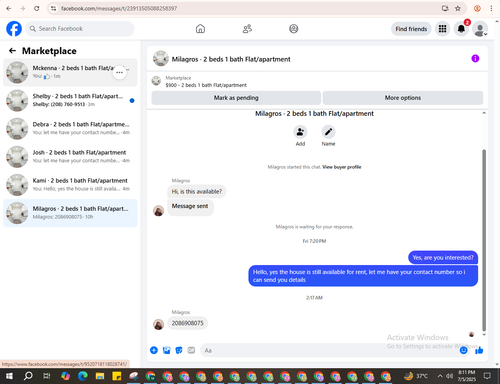Viewport: 500px width, 384px height.
Task: Open Mckenna conversation options (three dots)
Action: [119, 72]
